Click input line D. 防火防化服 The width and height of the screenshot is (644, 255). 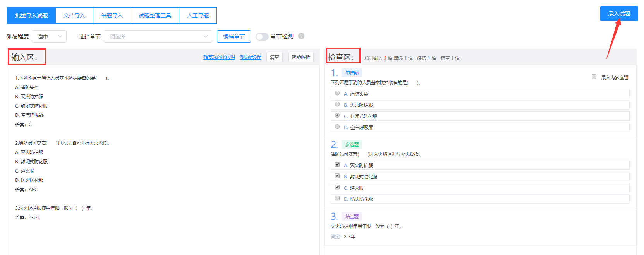click(x=29, y=180)
